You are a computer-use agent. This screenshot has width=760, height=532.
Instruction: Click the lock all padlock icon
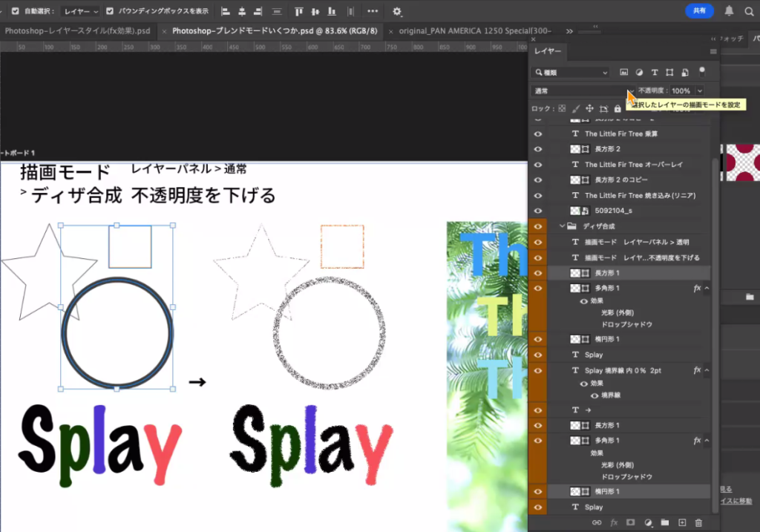click(x=617, y=108)
